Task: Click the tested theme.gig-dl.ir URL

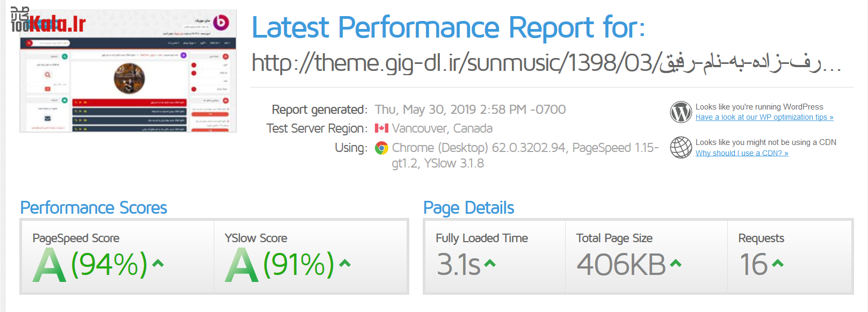Action: (545, 63)
